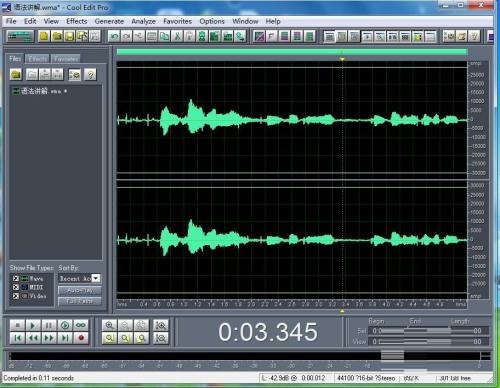Click the time ruler below the waveform
Screen dimensions: 500x388
point(292,304)
